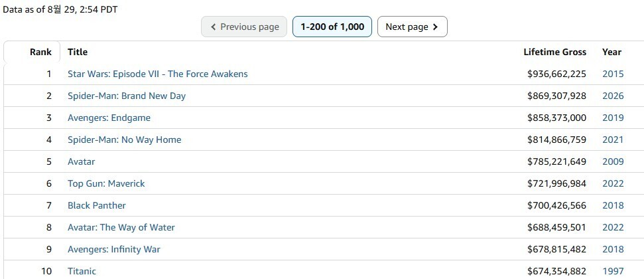Select Avengers: Infinity War link

[x=114, y=249]
